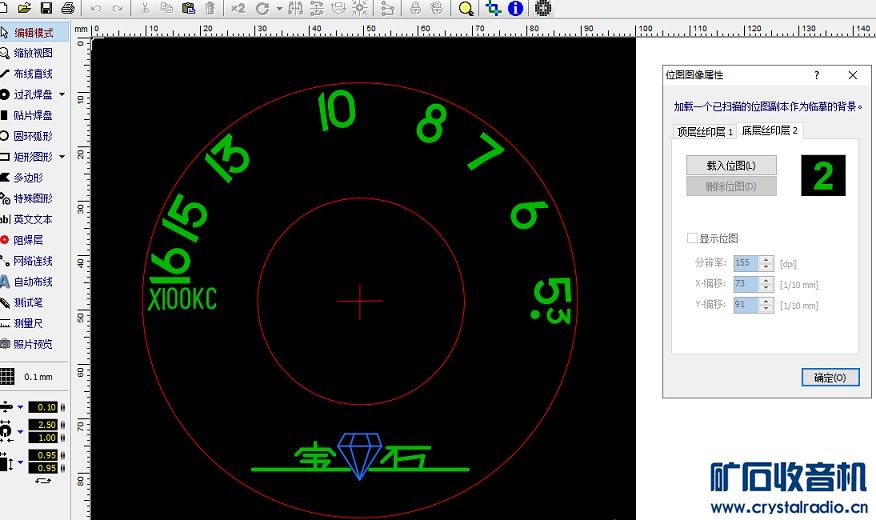Select the 自动布线 autoroute tool
Screen dimensions: 876x520
click(34, 282)
